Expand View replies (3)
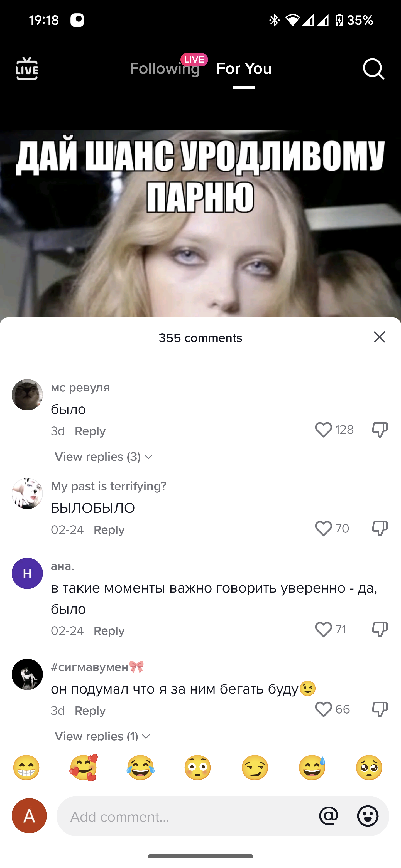This screenshot has height=868, width=401. 104,457
